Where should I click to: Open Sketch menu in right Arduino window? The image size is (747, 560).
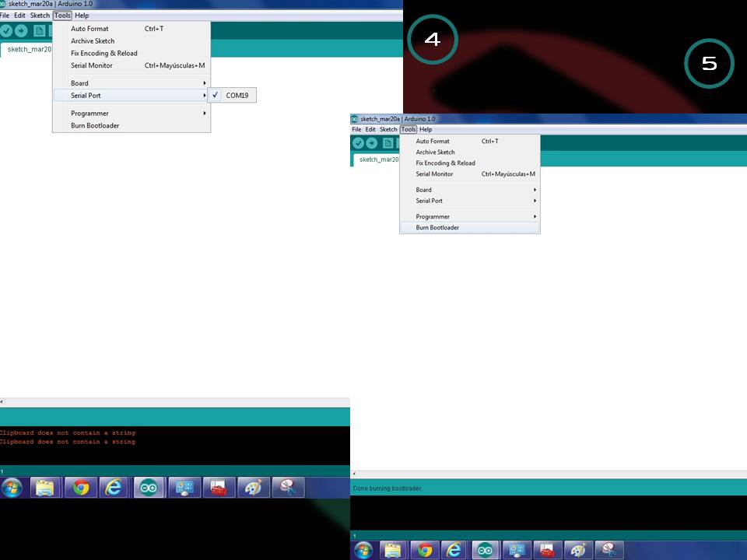coord(388,130)
